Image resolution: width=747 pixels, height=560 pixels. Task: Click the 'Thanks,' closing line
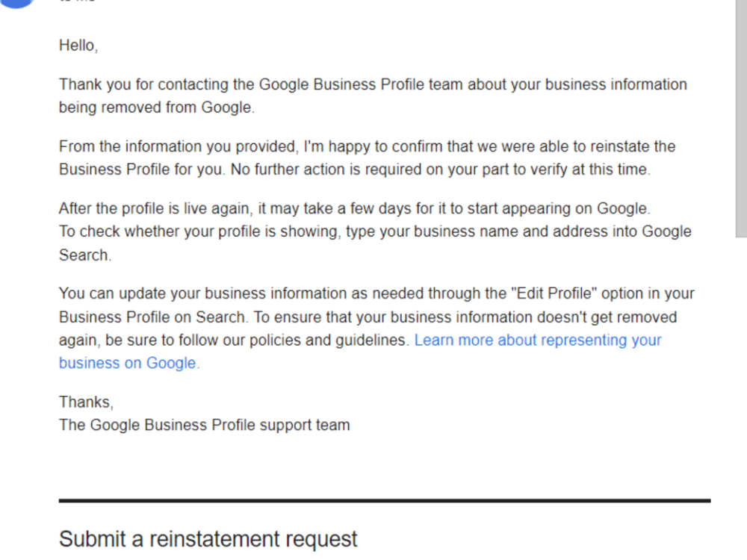[86, 402]
